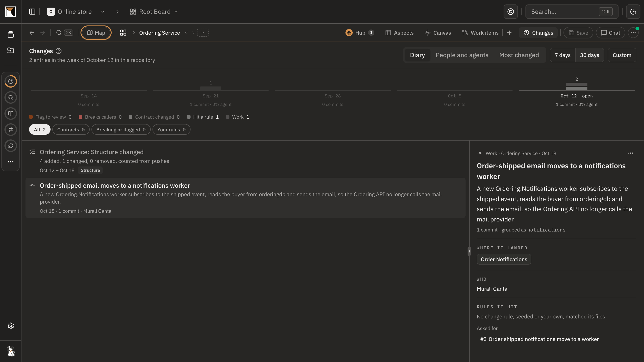Open settings gear at bottom left
The height and width of the screenshot is (362, 644).
point(11,326)
